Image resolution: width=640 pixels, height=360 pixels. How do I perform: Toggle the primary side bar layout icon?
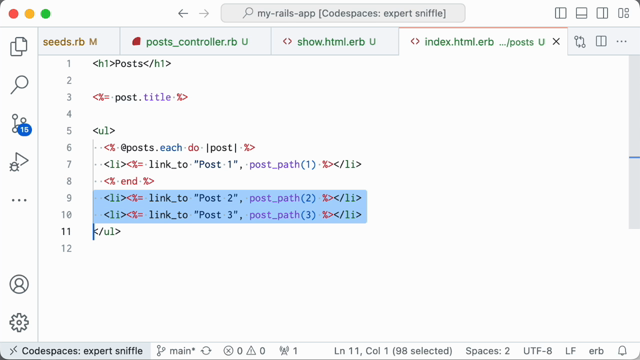click(x=560, y=13)
